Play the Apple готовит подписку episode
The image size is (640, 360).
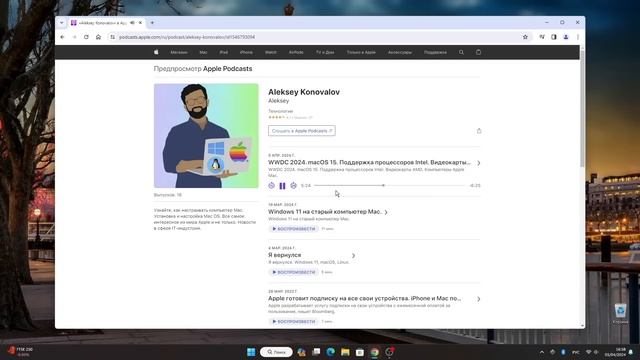tap(293, 322)
